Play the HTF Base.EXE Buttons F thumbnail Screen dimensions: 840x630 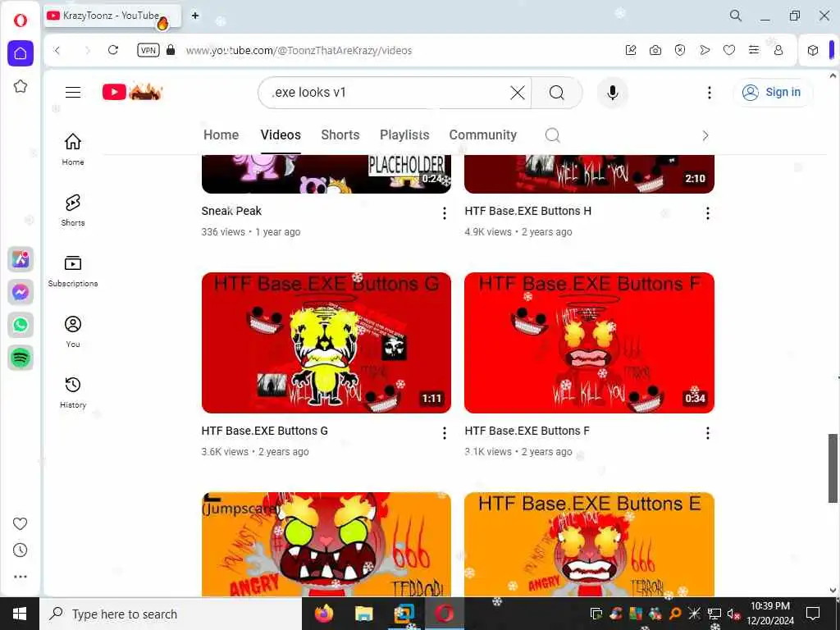click(x=589, y=343)
